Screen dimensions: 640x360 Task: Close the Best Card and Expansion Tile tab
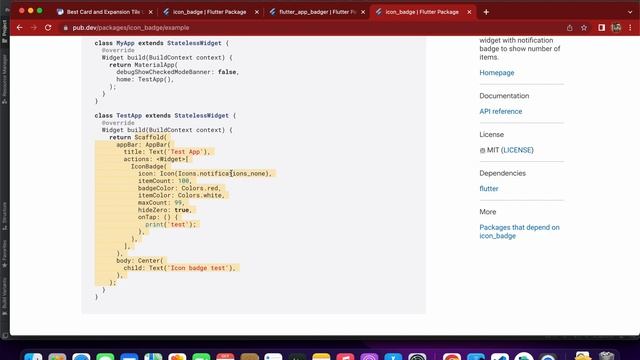(151, 12)
